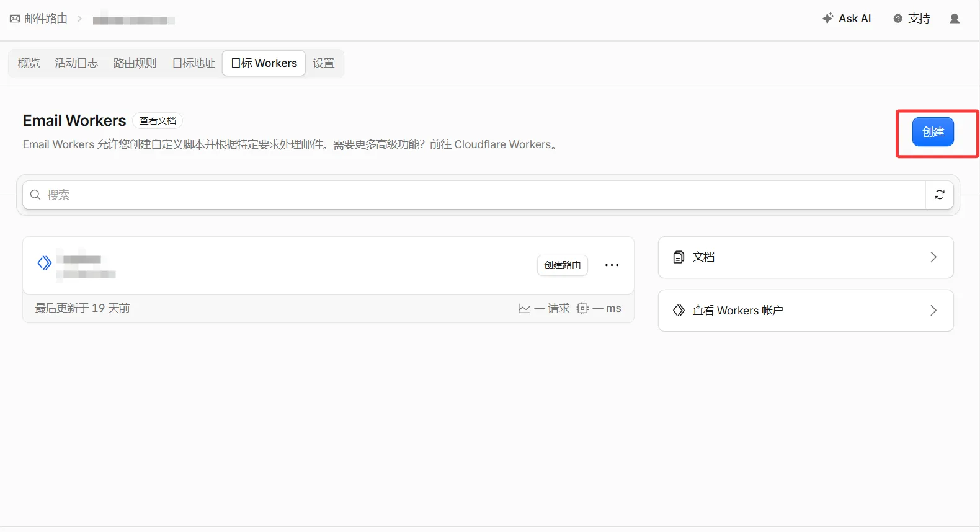Click the 最后更新于 19 天前 text
The width and height of the screenshot is (980, 532).
(82, 308)
